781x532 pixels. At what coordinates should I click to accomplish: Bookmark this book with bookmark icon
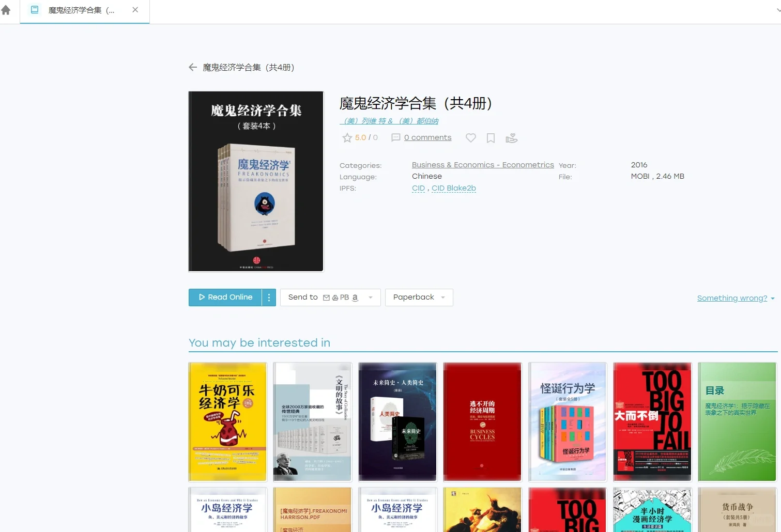(491, 138)
